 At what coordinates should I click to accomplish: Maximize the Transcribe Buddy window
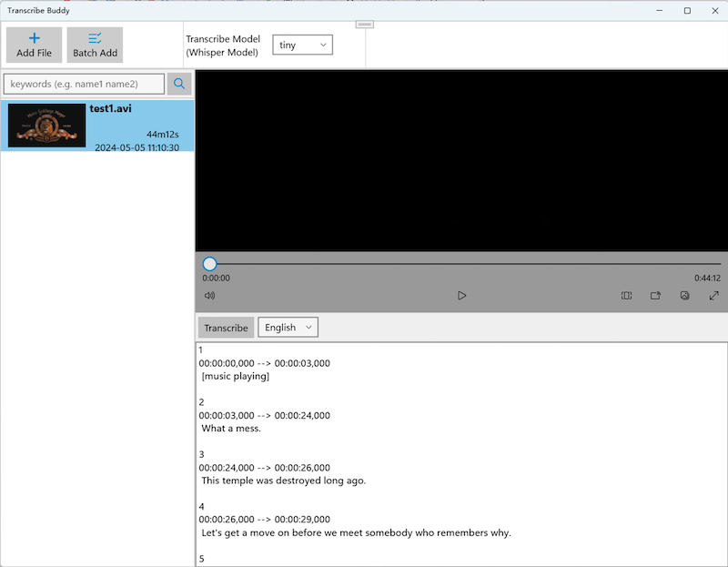click(x=687, y=10)
